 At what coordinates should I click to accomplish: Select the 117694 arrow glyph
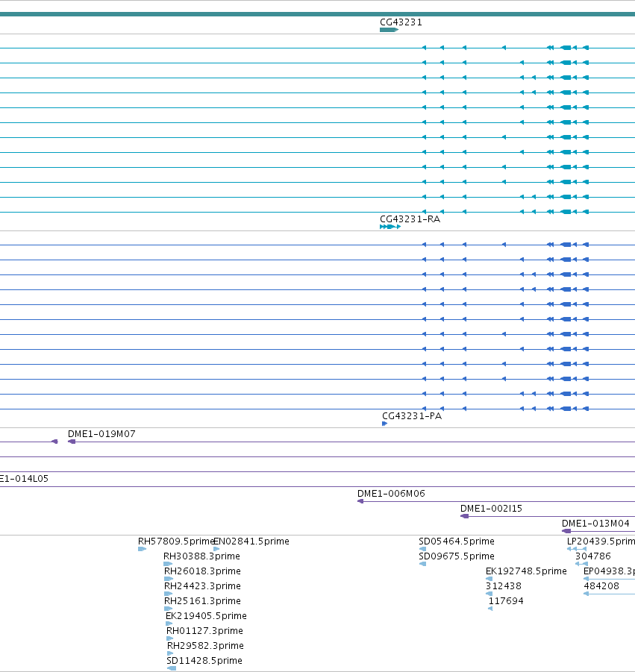point(490,609)
